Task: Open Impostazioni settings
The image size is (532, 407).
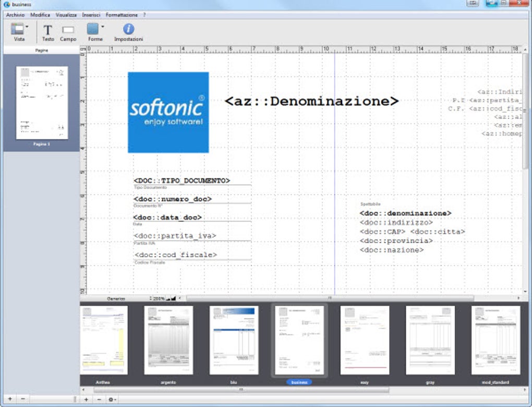Action: 128,29
